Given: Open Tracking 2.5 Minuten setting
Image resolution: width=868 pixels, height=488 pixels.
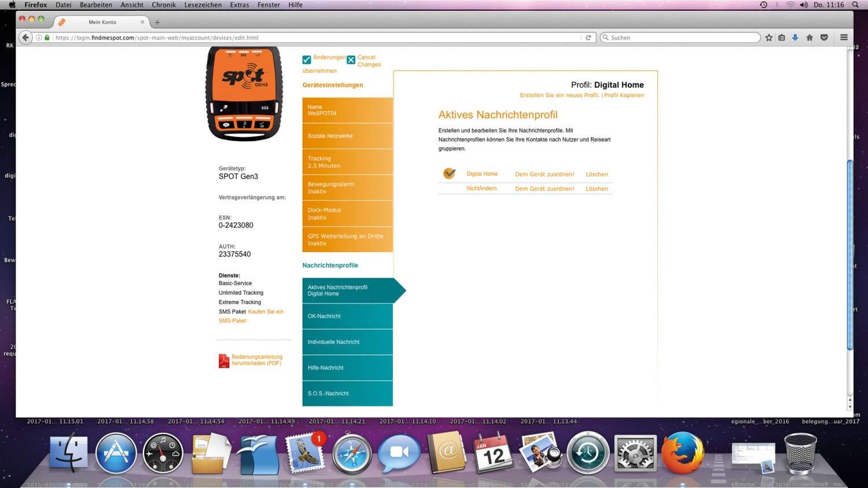Looking at the screenshot, I should pos(347,162).
